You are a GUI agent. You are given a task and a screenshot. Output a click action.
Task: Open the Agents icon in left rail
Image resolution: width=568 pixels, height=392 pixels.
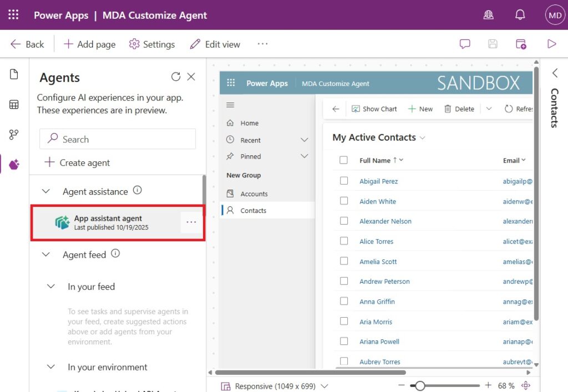(x=14, y=164)
